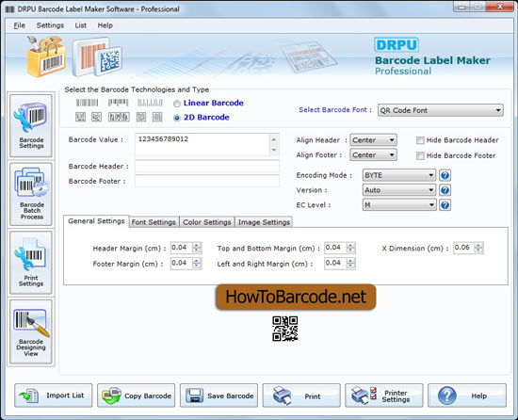Select the 2D Barcode radio button

tap(177, 118)
